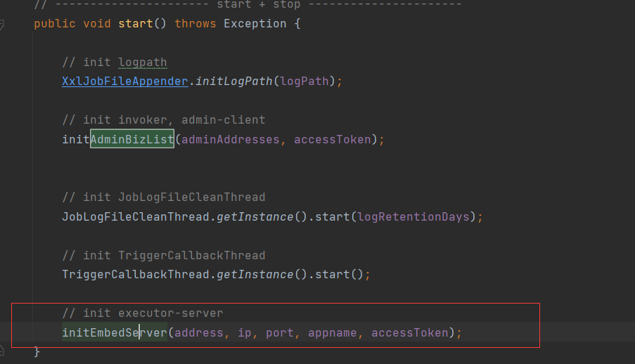
Task: Click initEmbedServer method call
Action: pyautogui.click(x=114, y=332)
